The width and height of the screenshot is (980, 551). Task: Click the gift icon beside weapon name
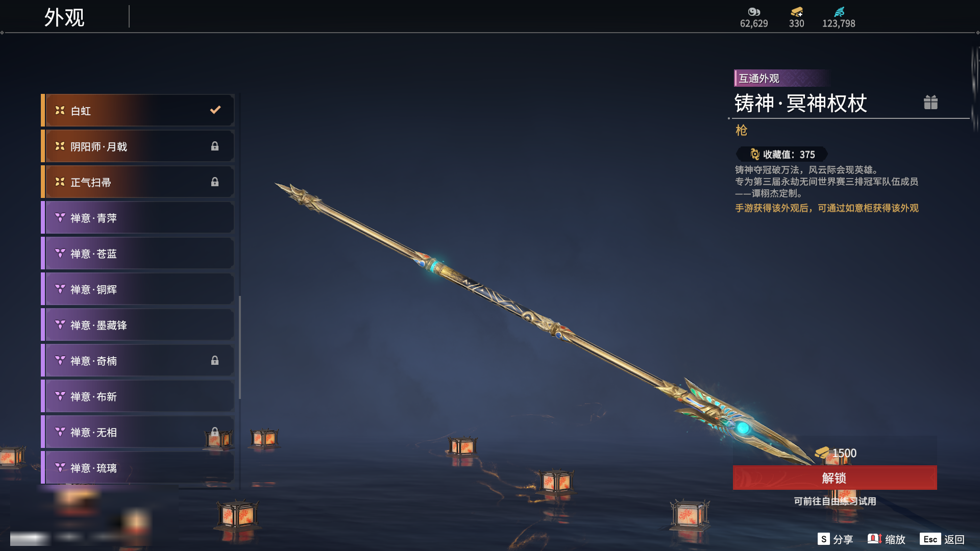tap(930, 103)
